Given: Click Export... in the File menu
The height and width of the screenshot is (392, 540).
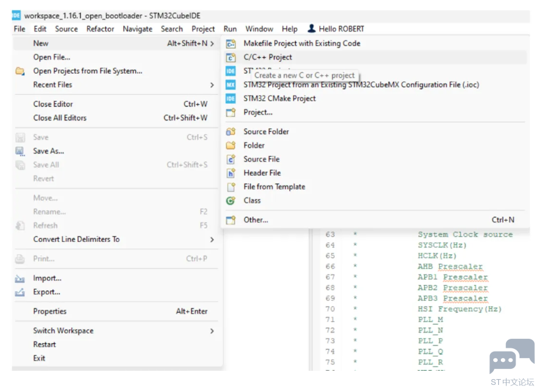Looking at the screenshot, I should pyautogui.click(x=47, y=292).
